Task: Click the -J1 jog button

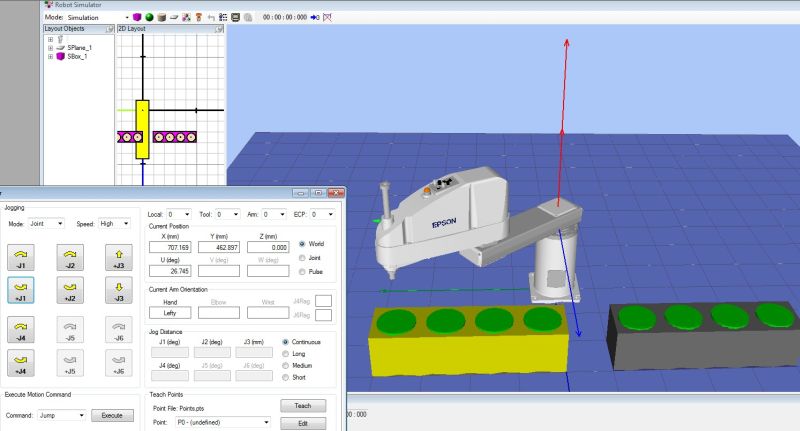Action: click(21, 259)
